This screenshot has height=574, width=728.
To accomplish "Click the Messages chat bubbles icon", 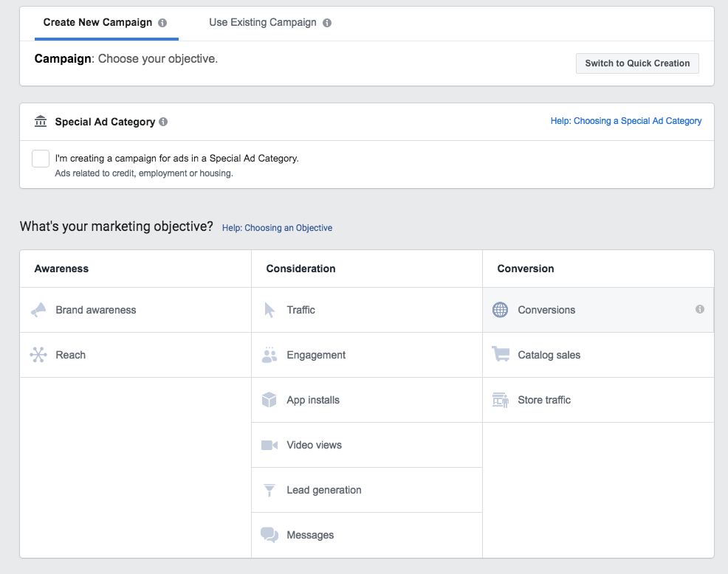I will click(x=269, y=536).
